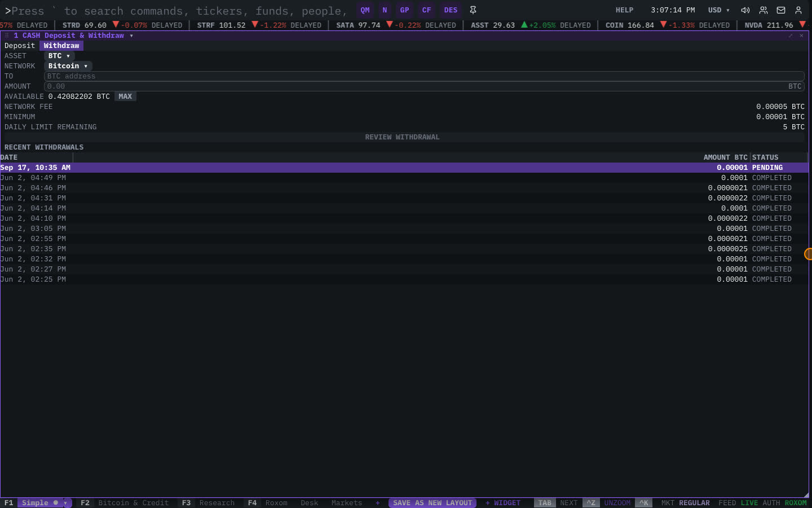Click the orange handle on right edge
The width and height of the screenshot is (812, 508).
808,254
